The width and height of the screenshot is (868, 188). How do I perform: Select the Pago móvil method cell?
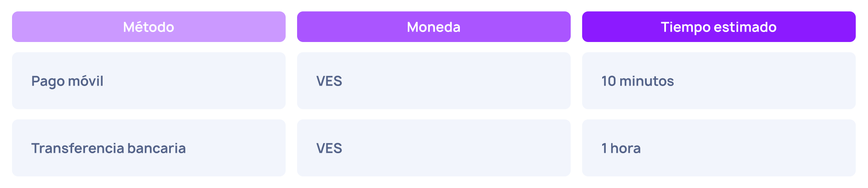pyautogui.click(x=149, y=81)
